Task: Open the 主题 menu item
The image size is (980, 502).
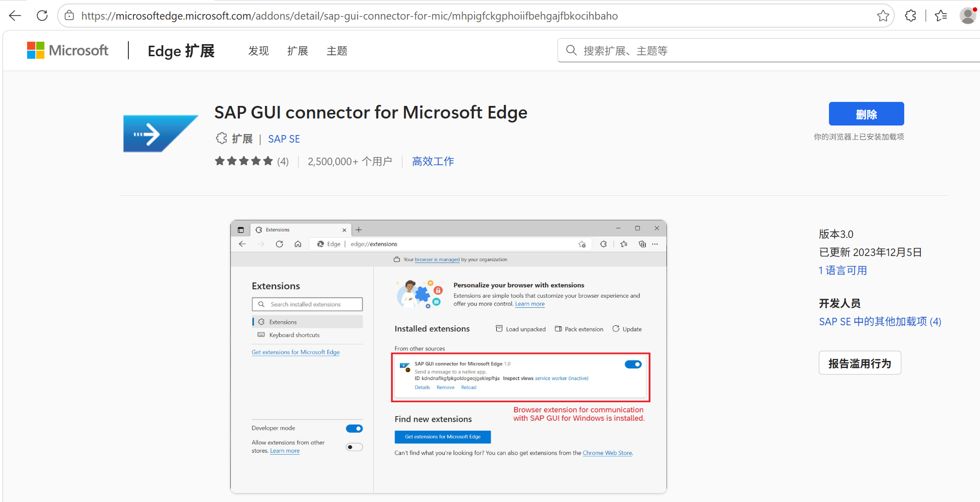Action: coord(337,51)
